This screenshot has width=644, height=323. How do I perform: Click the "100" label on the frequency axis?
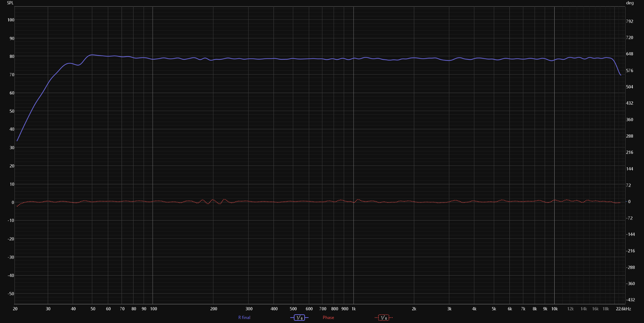(x=154, y=309)
